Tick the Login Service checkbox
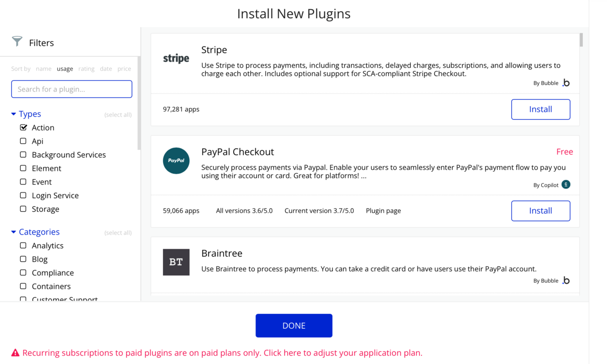The width and height of the screenshot is (607, 364). point(23,195)
